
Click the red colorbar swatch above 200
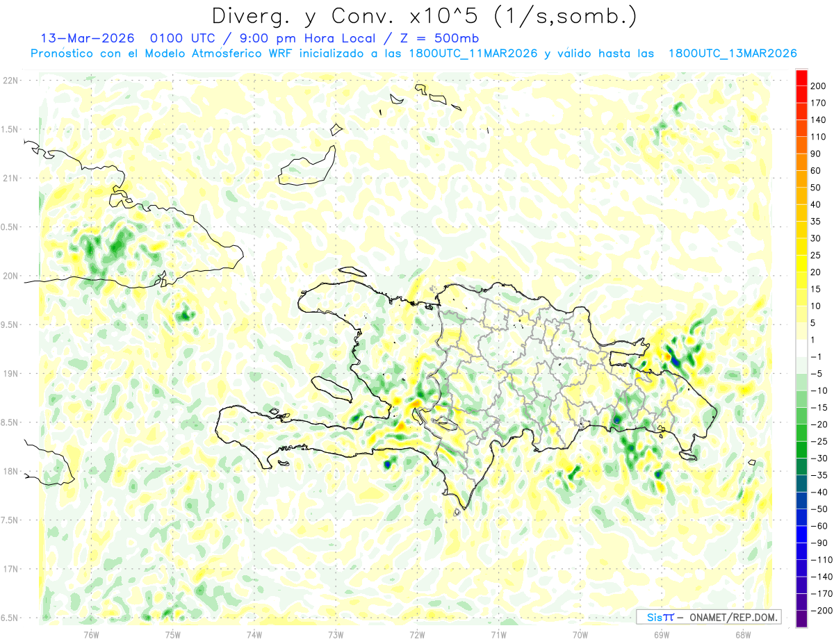click(x=801, y=78)
